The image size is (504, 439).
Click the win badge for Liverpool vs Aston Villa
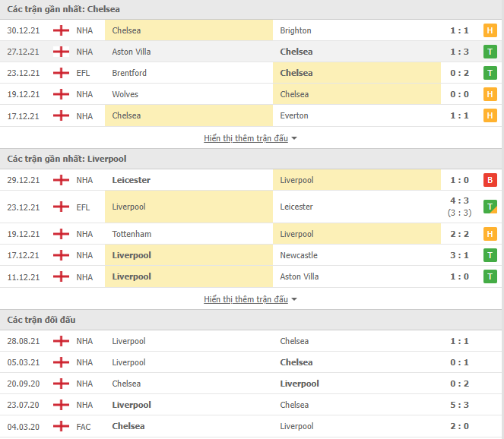click(490, 276)
